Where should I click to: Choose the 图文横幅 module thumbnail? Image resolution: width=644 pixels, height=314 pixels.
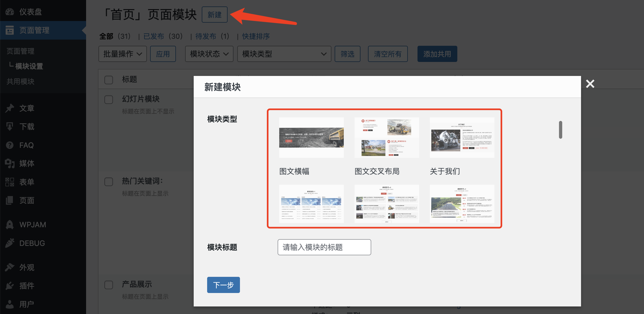312,138
